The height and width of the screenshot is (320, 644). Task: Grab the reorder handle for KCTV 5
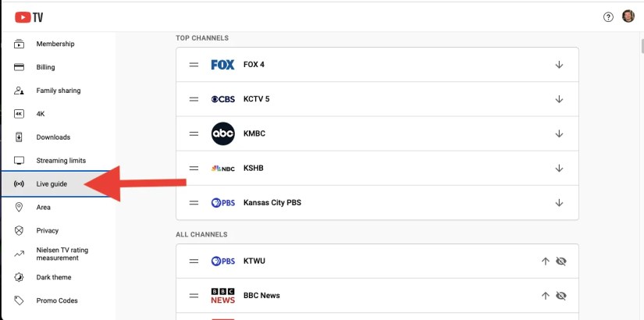point(194,99)
